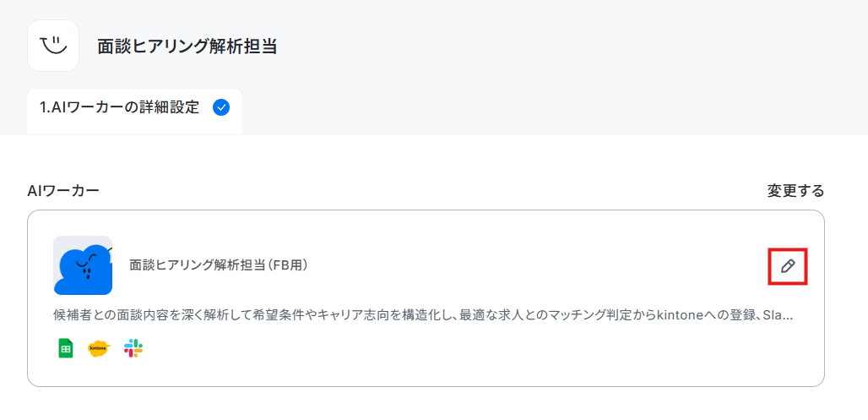Viewport: 868px width, 420px height.
Task: Click the 面談ヒアリング解析担当 page title
Action: (187, 46)
